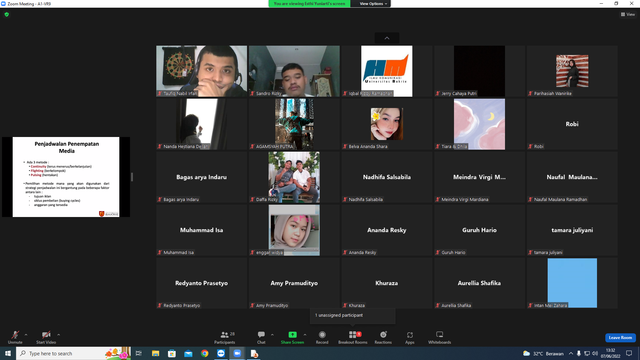Open share options arrow beside Share Screen

[x=305, y=335]
